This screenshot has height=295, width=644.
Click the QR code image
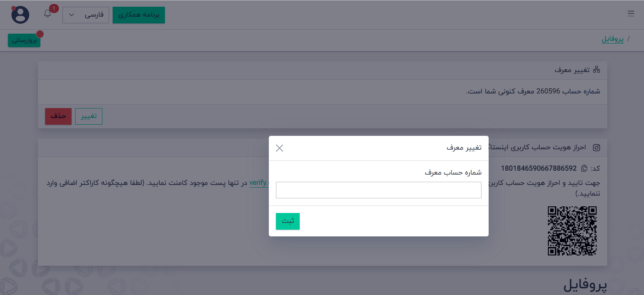(x=572, y=230)
